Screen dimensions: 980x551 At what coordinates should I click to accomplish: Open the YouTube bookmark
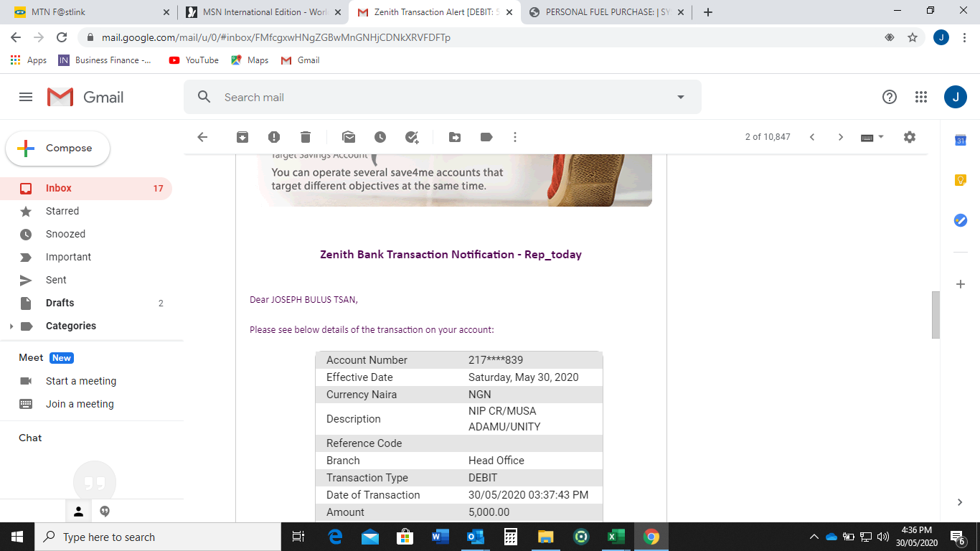click(194, 60)
